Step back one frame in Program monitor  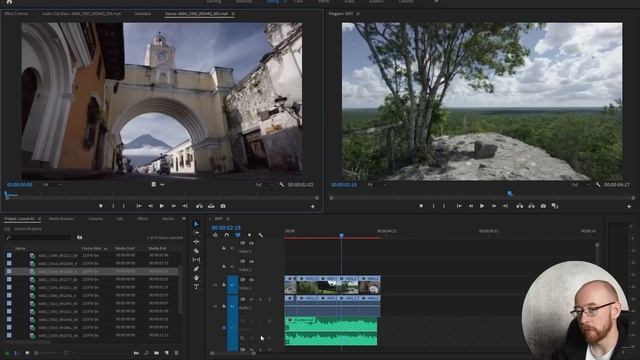471,206
